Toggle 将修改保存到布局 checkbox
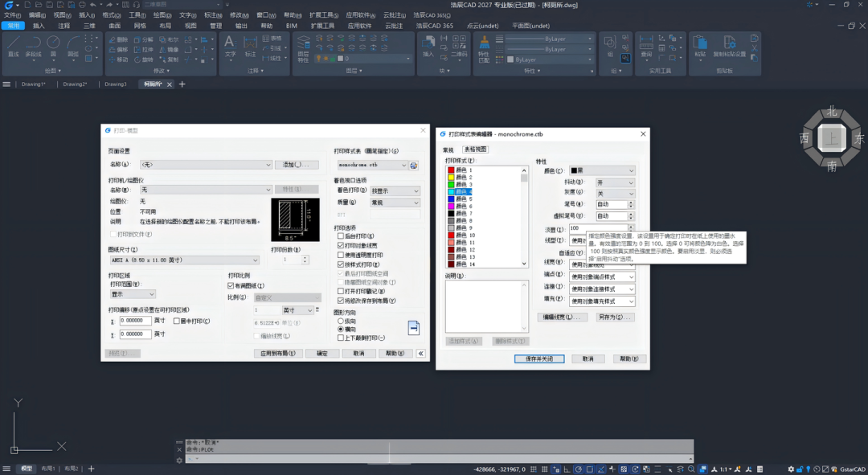This screenshot has width=868, height=475. pos(341,301)
